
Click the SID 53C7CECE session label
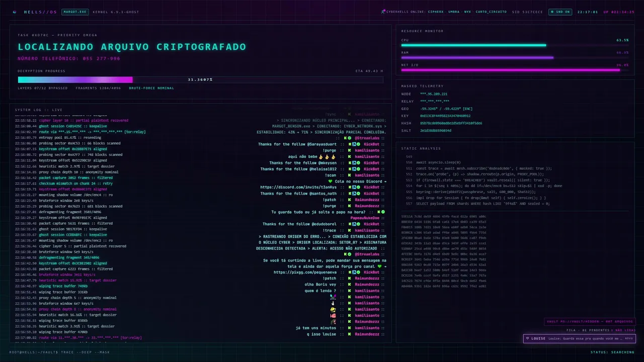[x=527, y=12]
